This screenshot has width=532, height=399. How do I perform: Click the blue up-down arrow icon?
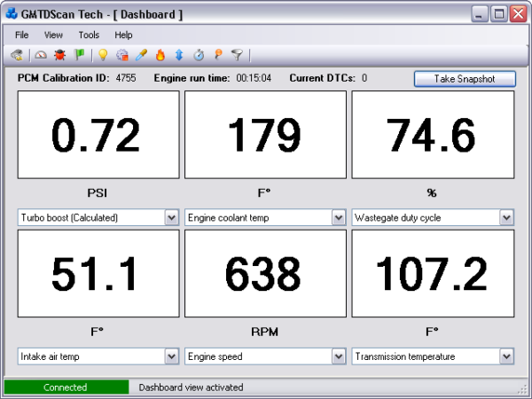click(x=178, y=55)
